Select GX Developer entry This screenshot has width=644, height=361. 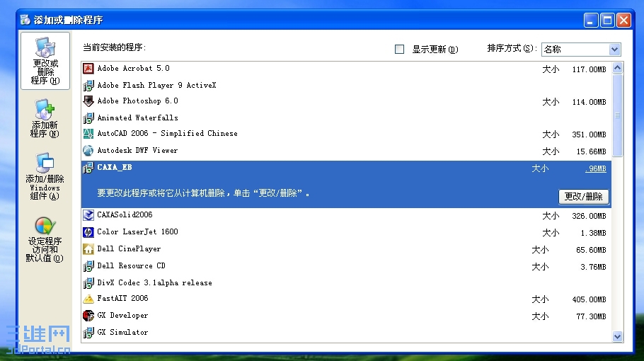[x=346, y=316]
